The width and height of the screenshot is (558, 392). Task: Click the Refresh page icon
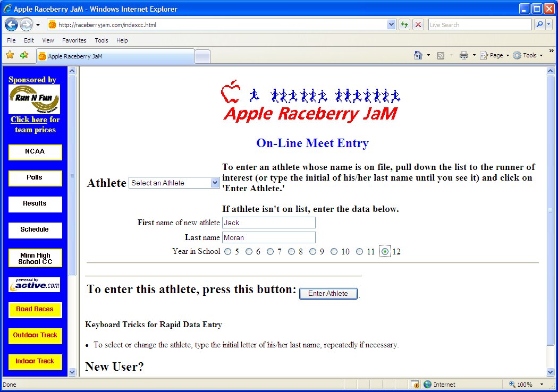(404, 24)
